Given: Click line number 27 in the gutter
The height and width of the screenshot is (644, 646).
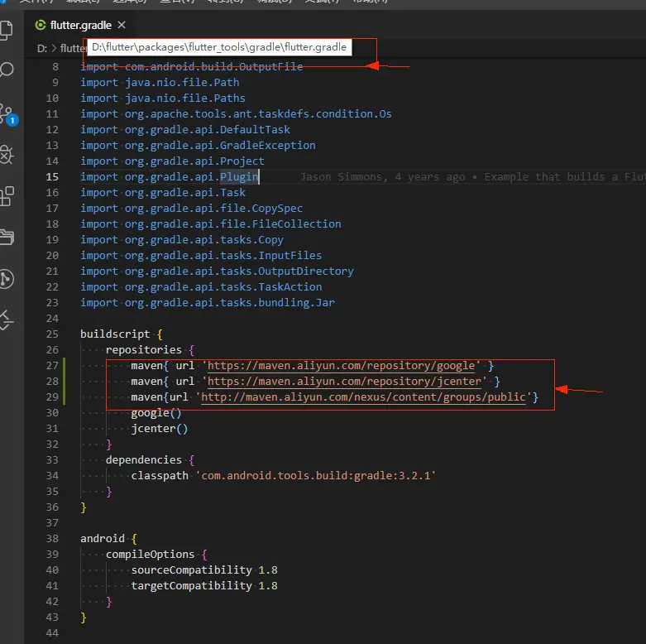Looking at the screenshot, I should click(x=52, y=365).
